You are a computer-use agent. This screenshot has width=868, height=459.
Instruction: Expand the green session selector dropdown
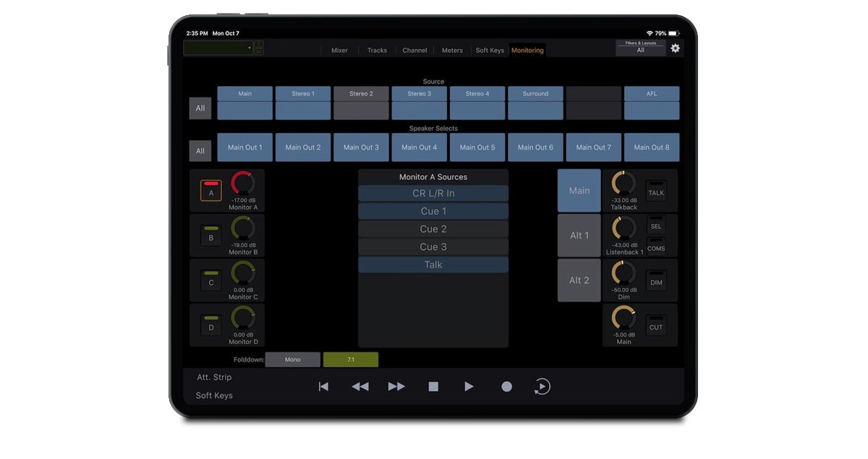point(218,48)
